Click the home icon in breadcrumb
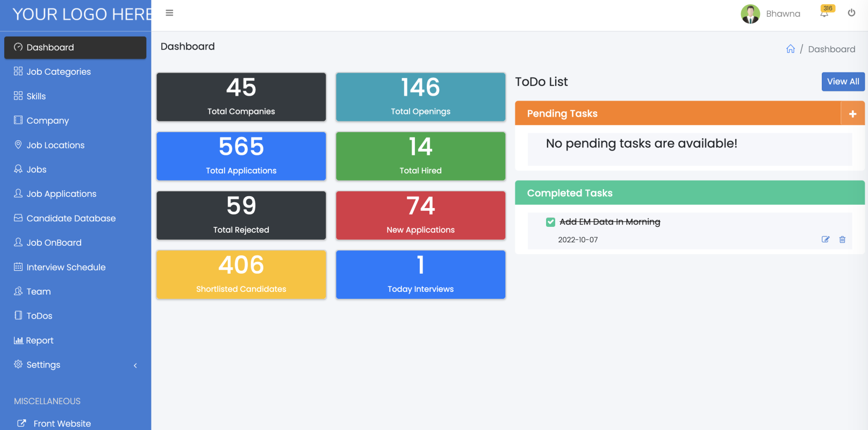This screenshot has height=430, width=868. pos(790,49)
